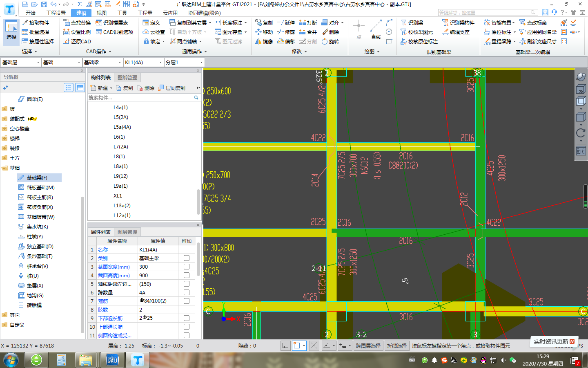Select the 合并 merge tool
The height and width of the screenshot is (368, 588).
tap(308, 32)
